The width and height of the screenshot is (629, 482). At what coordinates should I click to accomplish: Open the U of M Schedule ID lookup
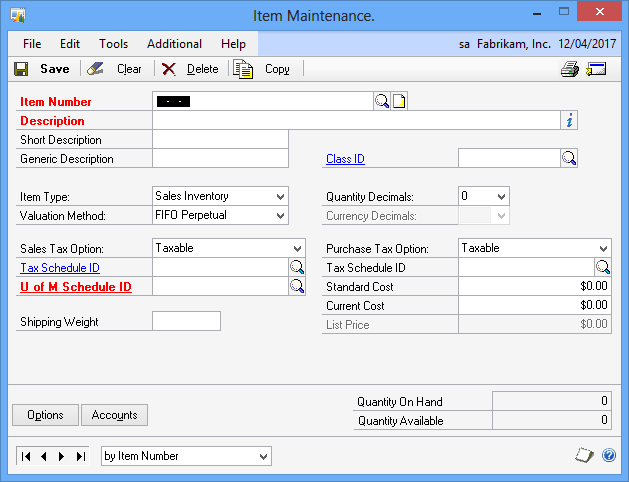point(297,286)
